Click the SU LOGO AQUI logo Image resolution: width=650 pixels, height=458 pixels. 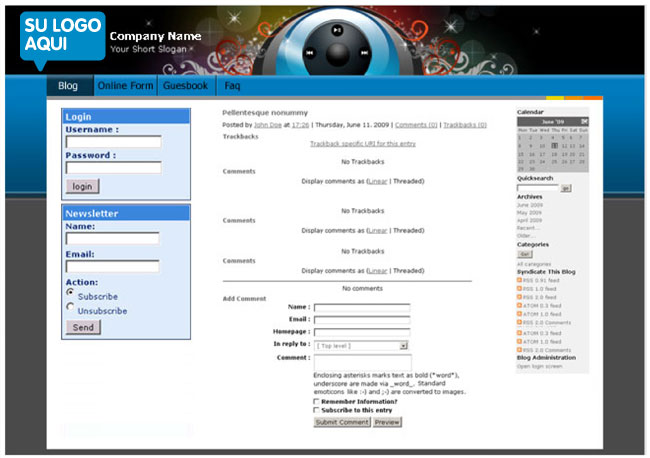coord(63,40)
